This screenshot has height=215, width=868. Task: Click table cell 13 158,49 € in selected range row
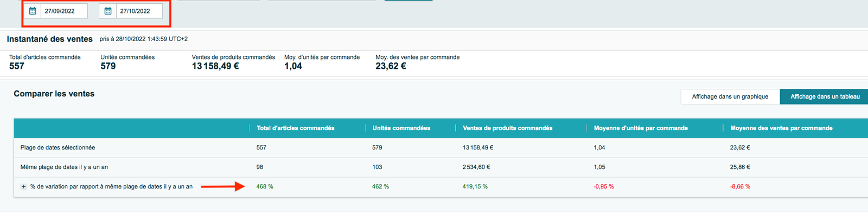click(x=478, y=147)
